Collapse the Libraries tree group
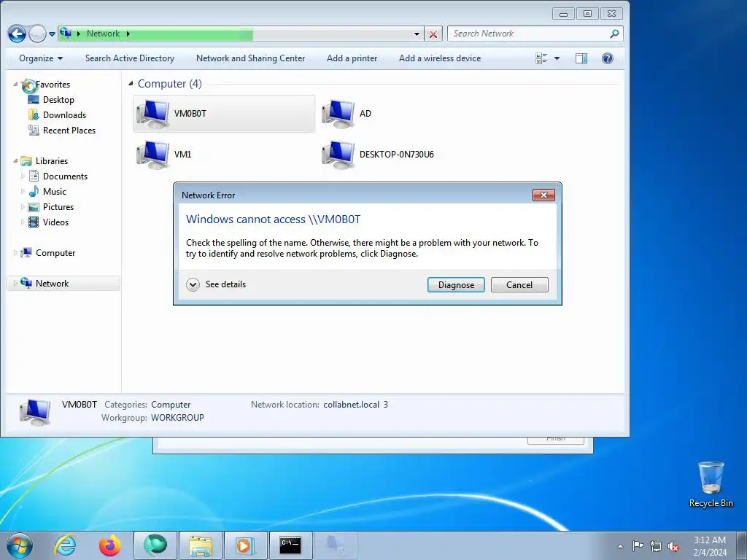The image size is (747, 560). pyautogui.click(x=16, y=160)
